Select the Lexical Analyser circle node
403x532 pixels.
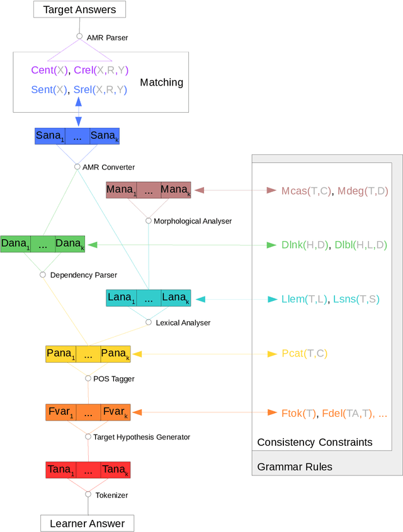(x=149, y=322)
